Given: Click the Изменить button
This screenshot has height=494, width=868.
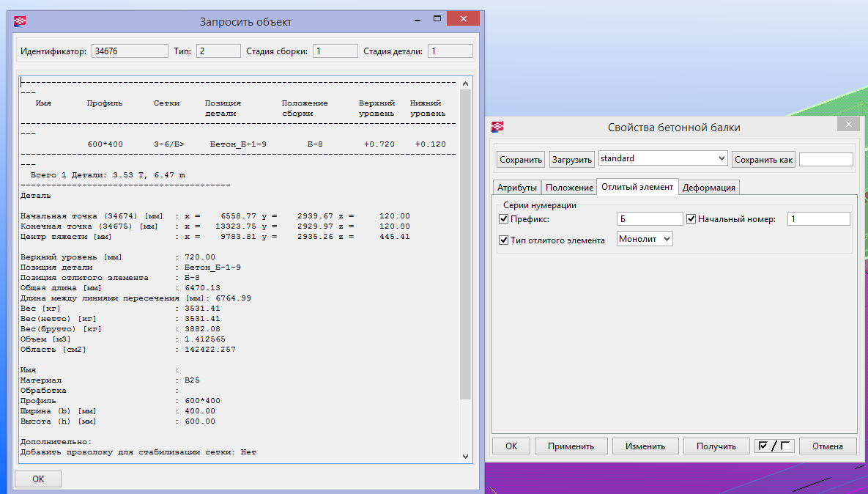Looking at the screenshot, I should 645,446.
